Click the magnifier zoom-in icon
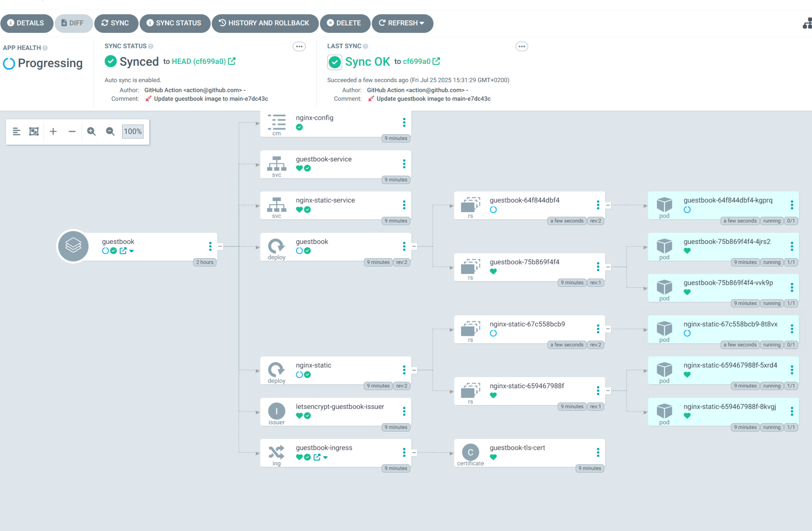This screenshot has width=812, height=531. click(91, 131)
